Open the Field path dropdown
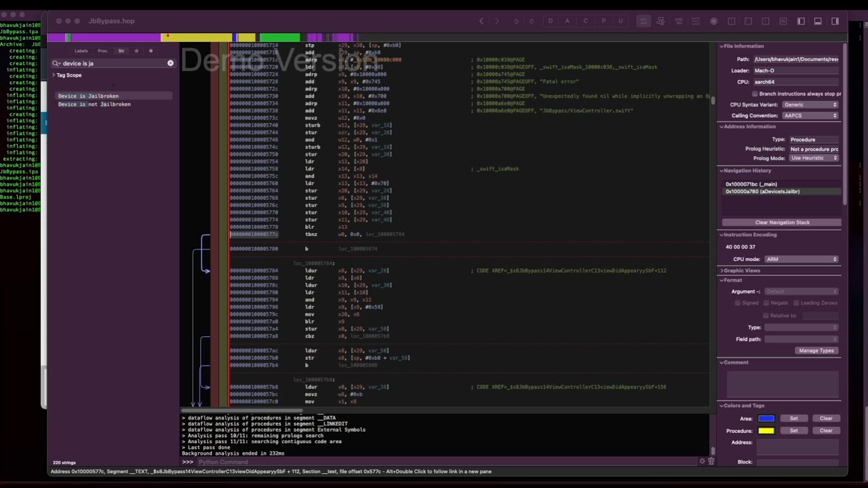868x488 pixels. (802, 339)
